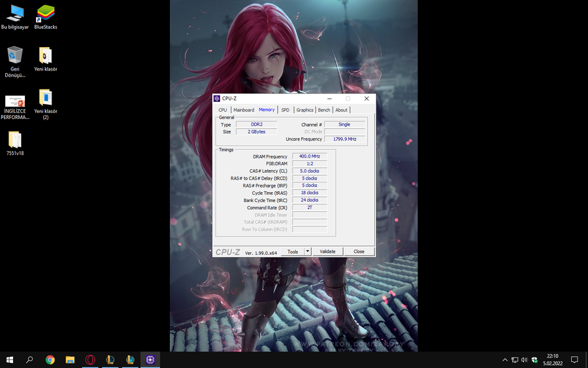Image resolution: width=588 pixels, height=368 pixels.
Task: Go to the Bench tab
Action: click(324, 110)
